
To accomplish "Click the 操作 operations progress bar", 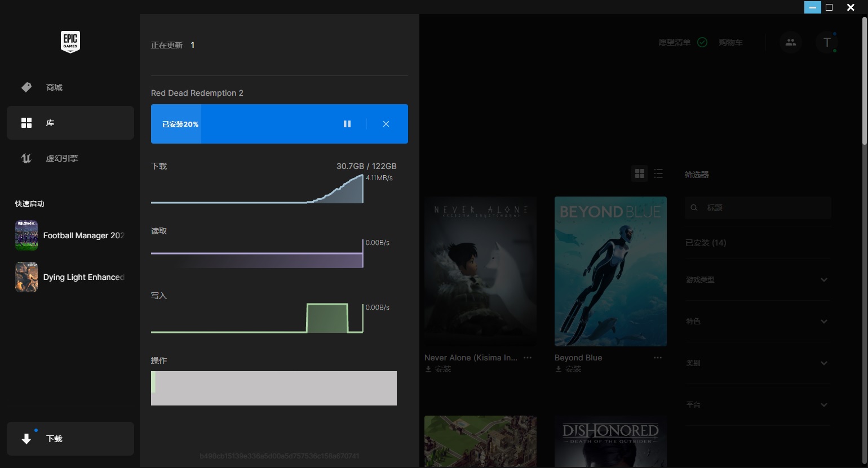I will (274, 388).
